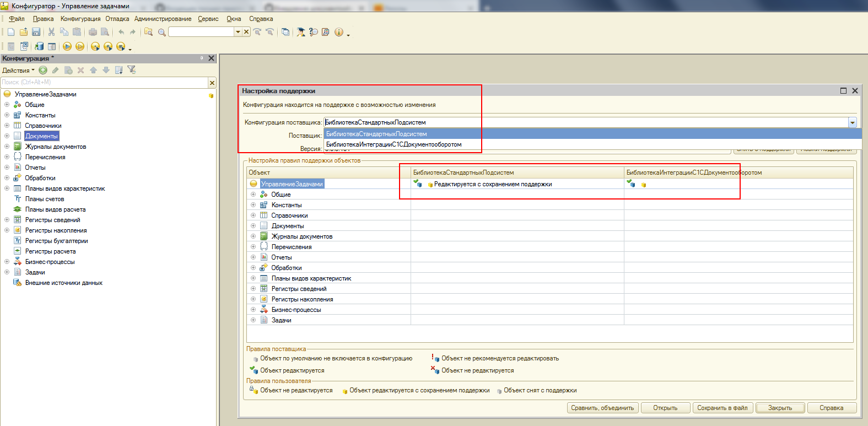The width and height of the screenshot is (868, 426).
Task: Start debugging with first play icon
Action: coord(67,46)
